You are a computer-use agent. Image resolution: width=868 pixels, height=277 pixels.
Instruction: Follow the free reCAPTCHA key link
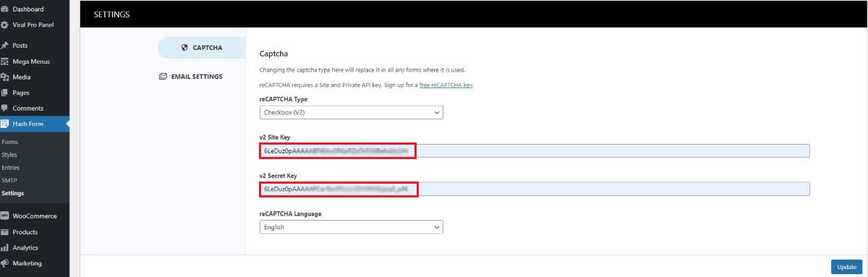[x=446, y=85]
